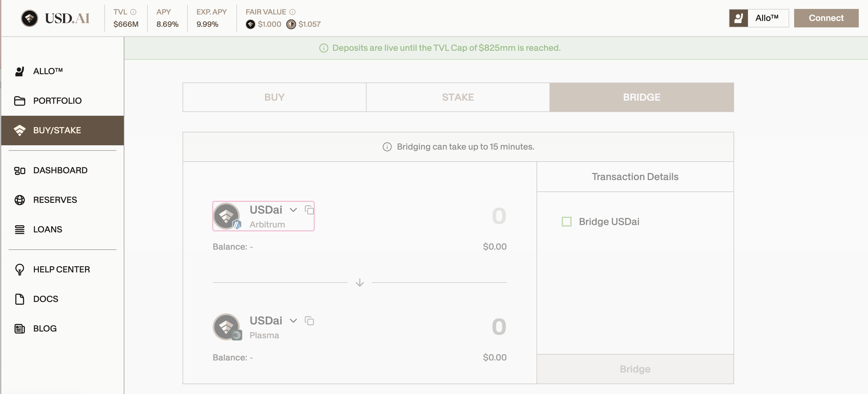Check the Bridge USDai checkbox
Screen dimensions: 868x394
click(566, 222)
